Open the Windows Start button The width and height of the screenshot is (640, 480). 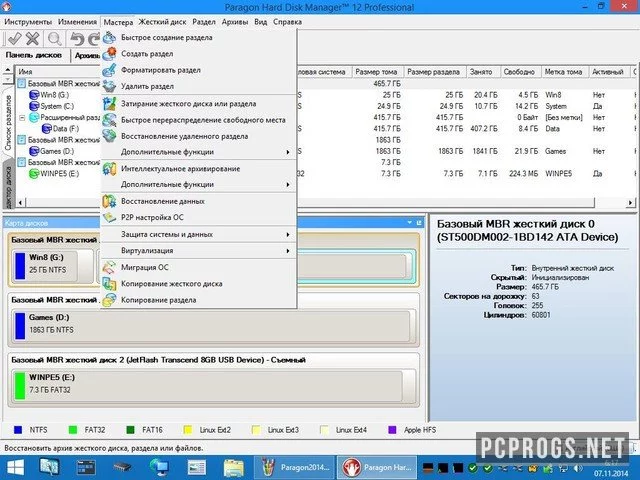point(16,468)
